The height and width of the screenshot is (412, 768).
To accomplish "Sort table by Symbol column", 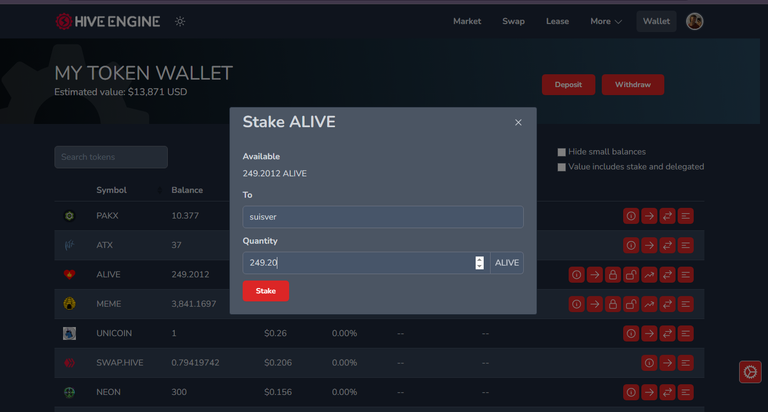I will [111, 190].
